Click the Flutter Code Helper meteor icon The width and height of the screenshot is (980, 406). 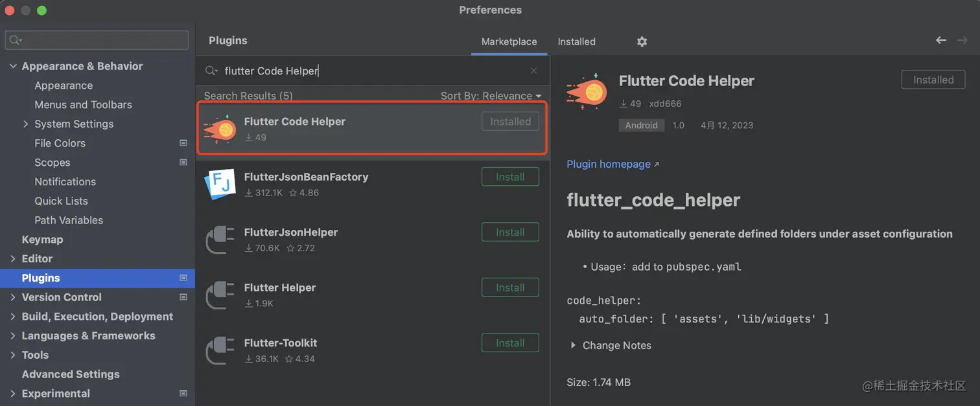[220, 129]
